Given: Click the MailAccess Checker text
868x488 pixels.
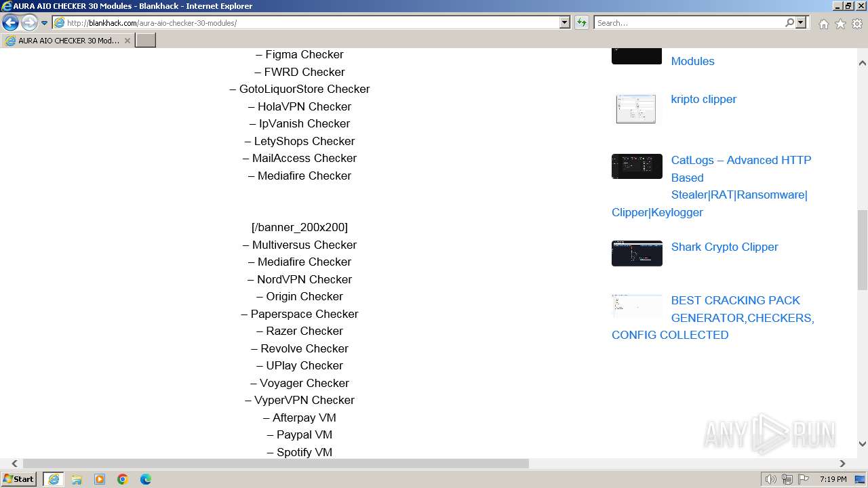Looking at the screenshot, I should tap(300, 158).
